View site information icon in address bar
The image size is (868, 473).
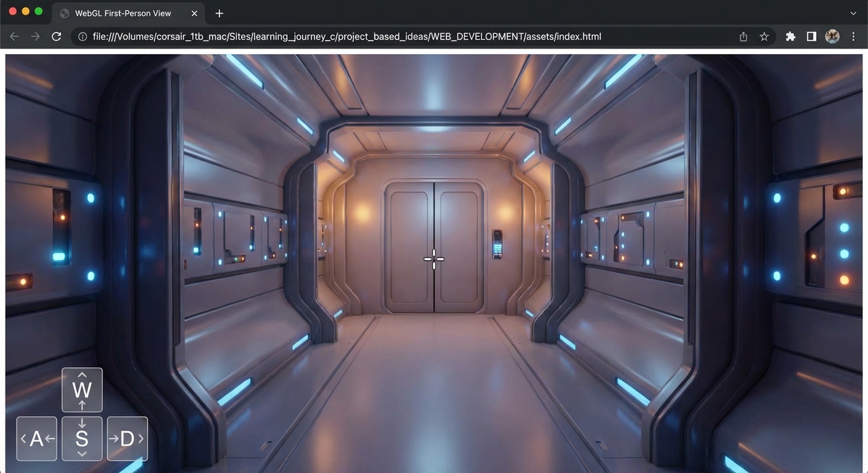coord(82,36)
